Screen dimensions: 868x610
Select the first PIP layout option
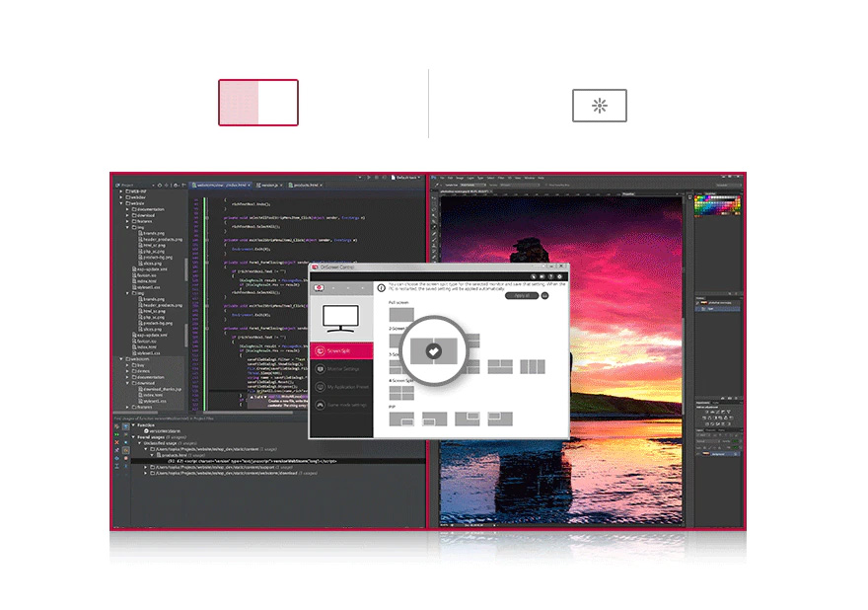pyautogui.click(x=401, y=419)
